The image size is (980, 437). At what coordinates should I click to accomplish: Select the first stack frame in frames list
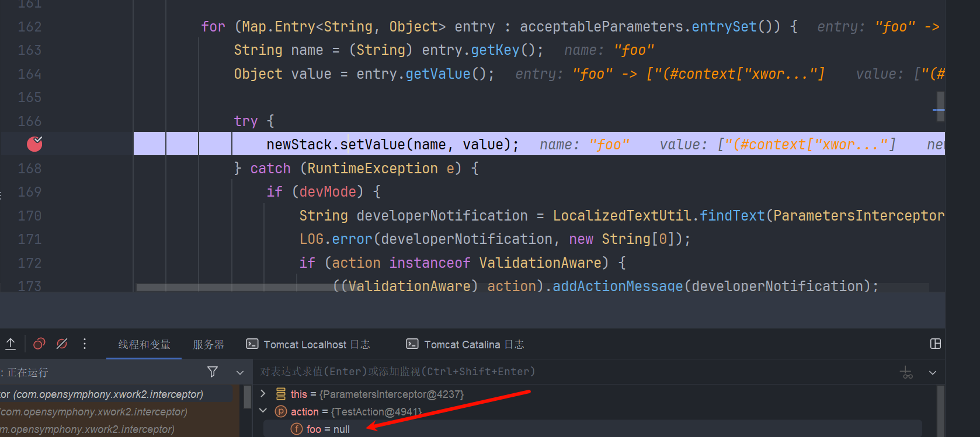117,394
